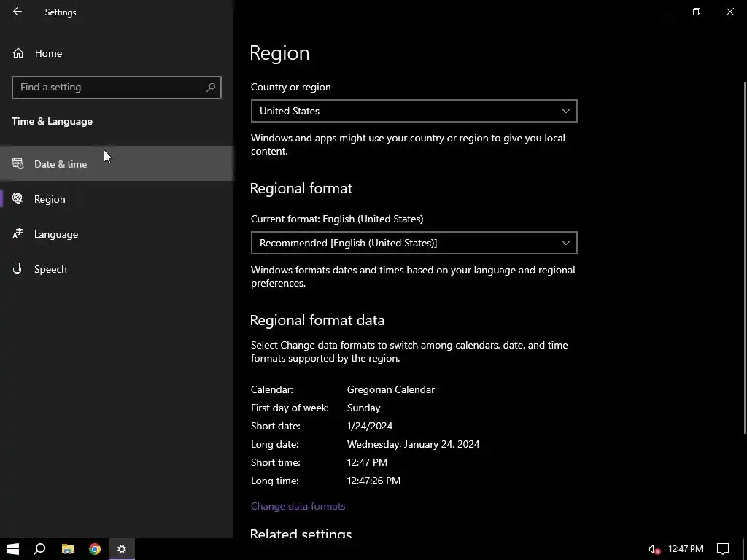The height and width of the screenshot is (560, 747).
Task: Restore down the Settings window
Action: [697, 12]
